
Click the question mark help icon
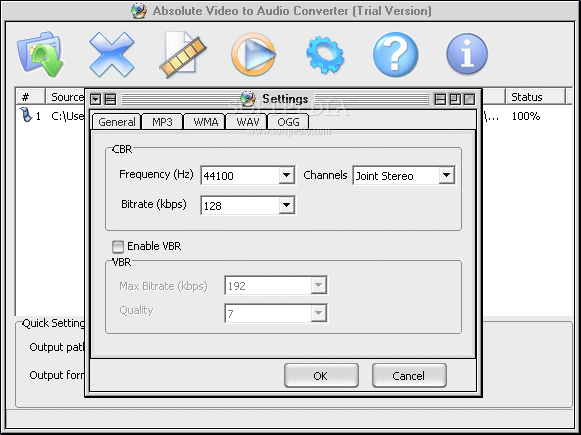click(x=395, y=54)
